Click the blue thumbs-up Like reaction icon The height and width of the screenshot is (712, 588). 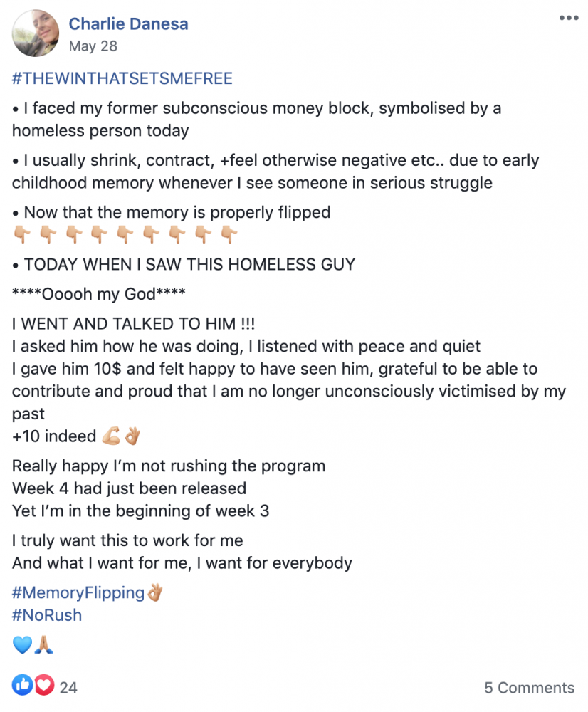tap(22, 685)
